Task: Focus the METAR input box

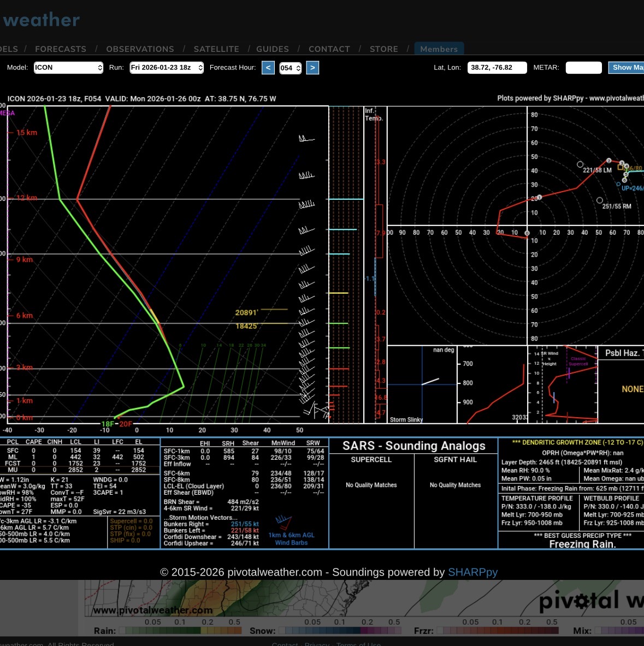Action: (583, 68)
